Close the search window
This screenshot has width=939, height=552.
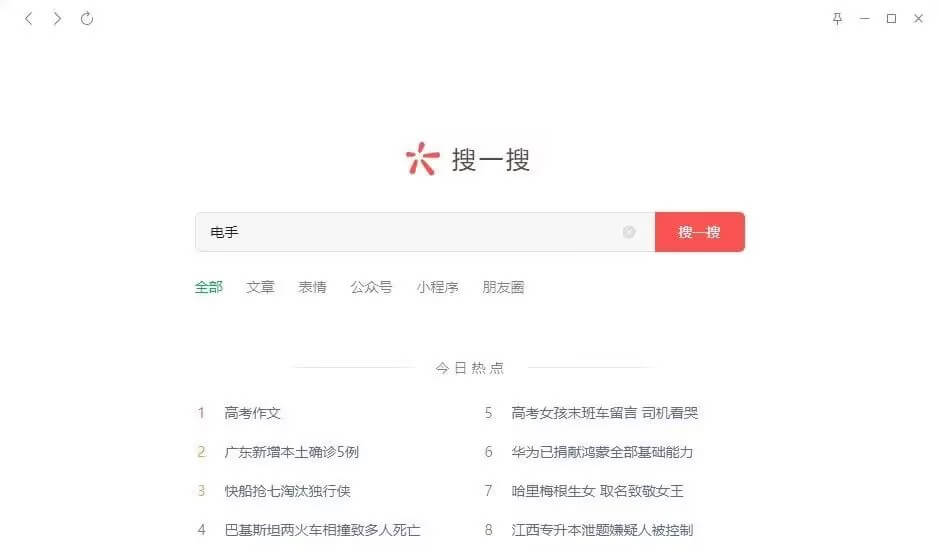pos(918,19)
